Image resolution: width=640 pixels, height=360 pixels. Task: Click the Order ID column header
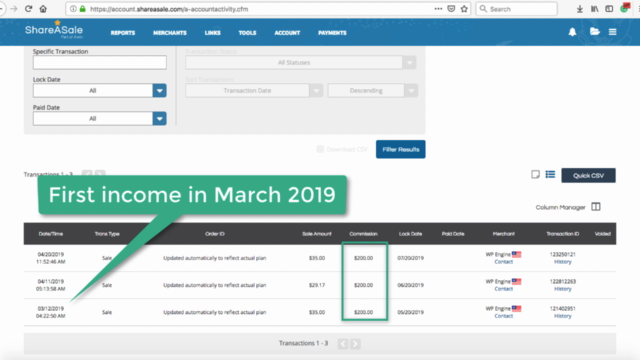tap(215, 234)
